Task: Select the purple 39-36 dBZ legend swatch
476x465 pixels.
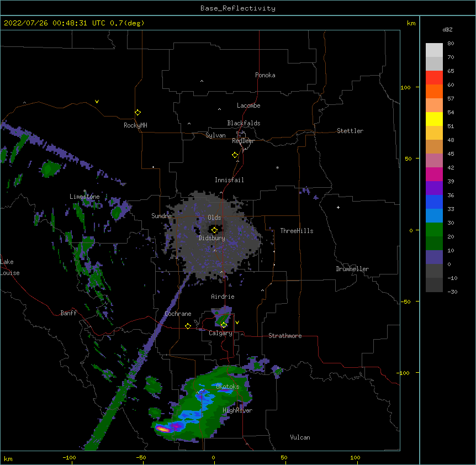Action: pos(434,188)
